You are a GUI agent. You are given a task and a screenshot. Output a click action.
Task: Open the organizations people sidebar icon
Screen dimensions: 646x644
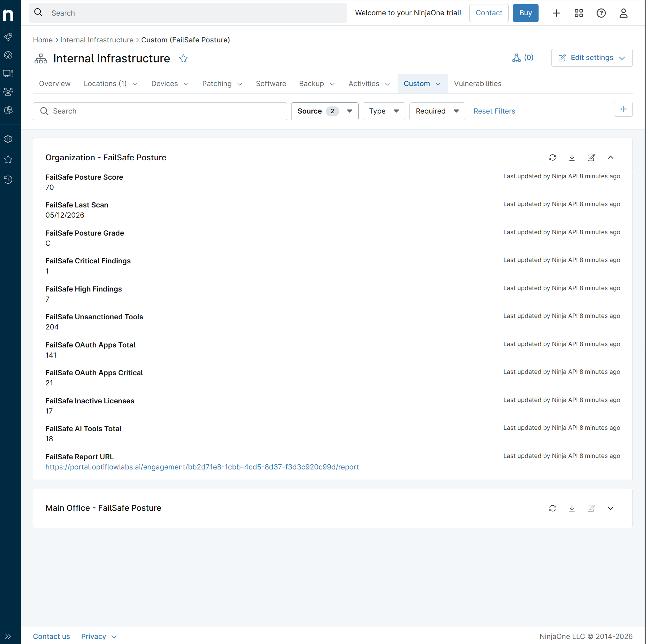(8, 92)
